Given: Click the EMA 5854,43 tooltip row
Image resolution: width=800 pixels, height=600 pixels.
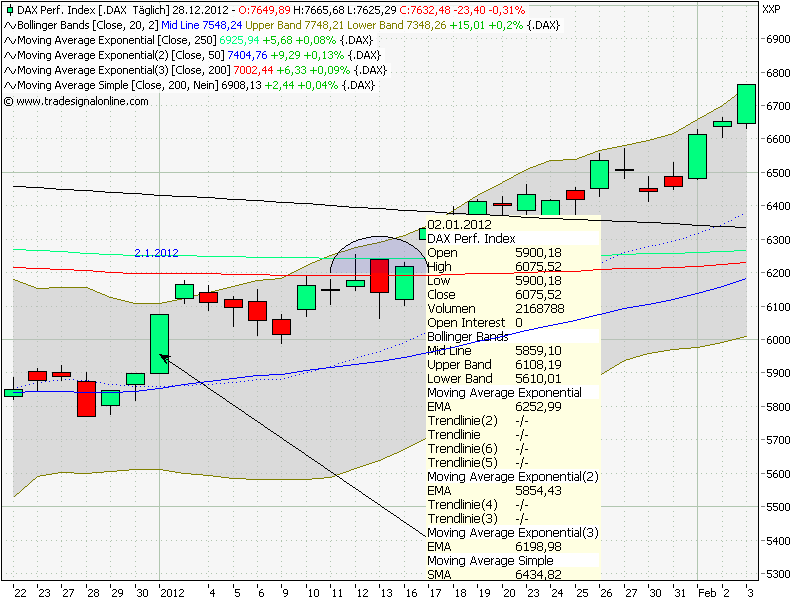Looking at the screenshot, I should (513, 491).
